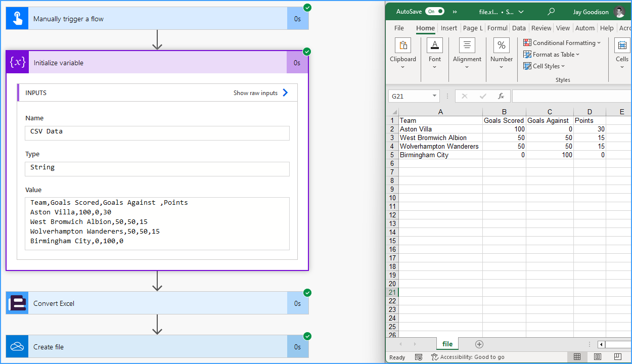The width and height of the screenshot is (632, 364).
Task: Add a new sheet with plus icon
Action: coord(479,344)
